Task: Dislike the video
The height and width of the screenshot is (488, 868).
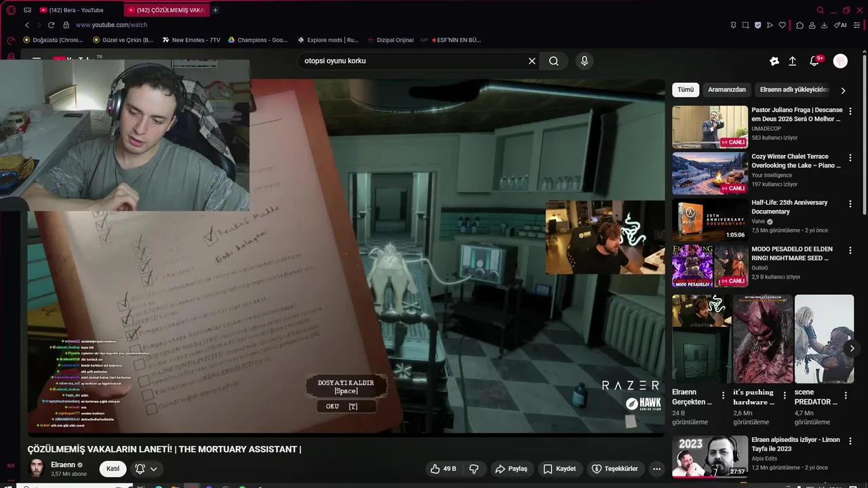Action: point(474,468)
